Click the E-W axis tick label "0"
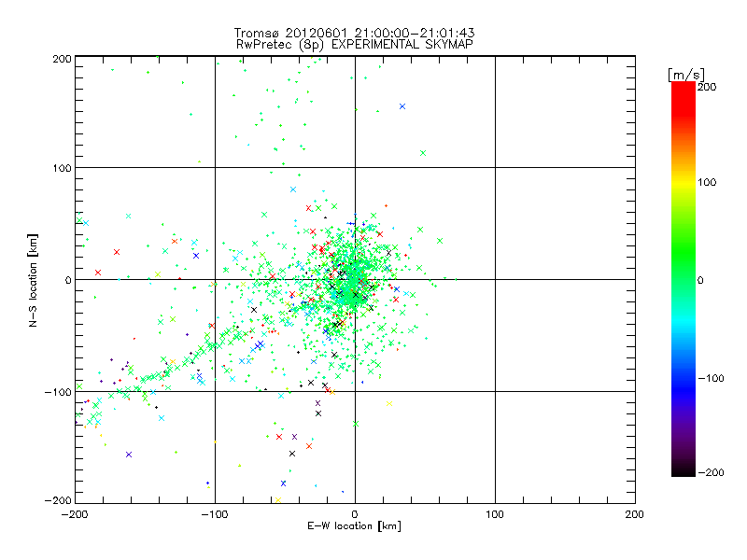Image resolution: width=747 pixels, height=560 pixels. coord(355,514)
